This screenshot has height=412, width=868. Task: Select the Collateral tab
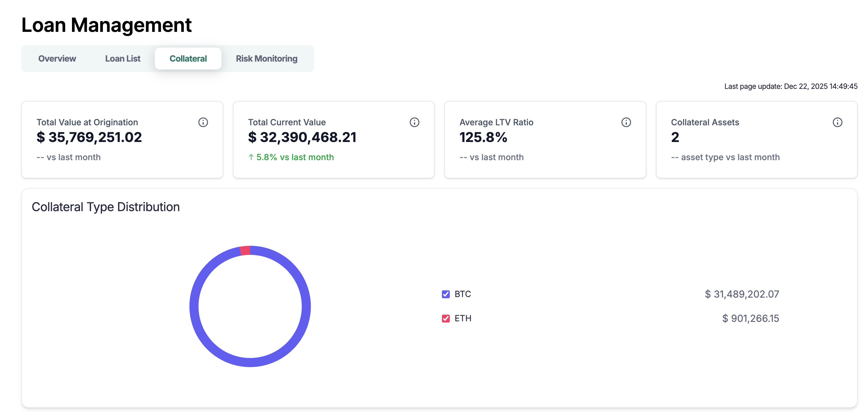[188, 59]
